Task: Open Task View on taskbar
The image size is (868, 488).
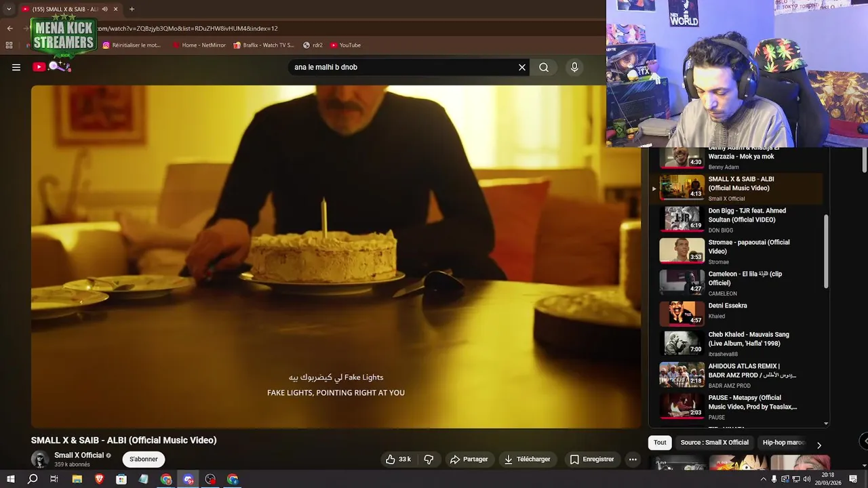Action: 54,479
